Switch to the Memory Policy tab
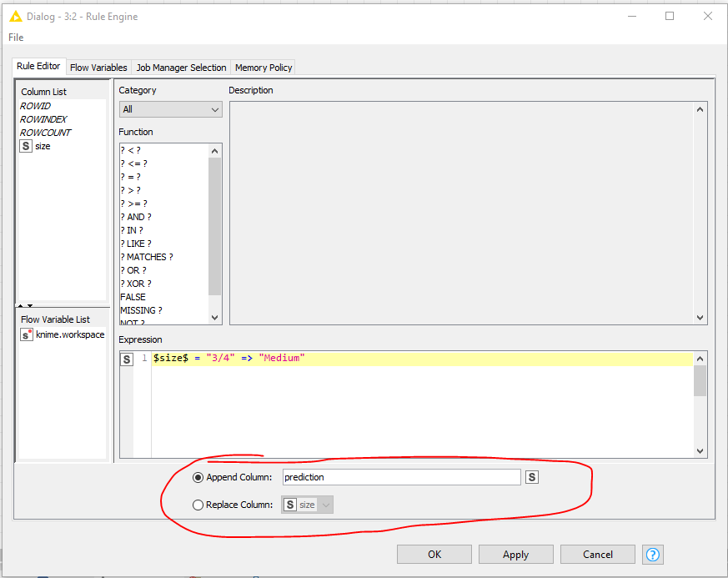This screenshot has width=728, height=578. point(263,68)
